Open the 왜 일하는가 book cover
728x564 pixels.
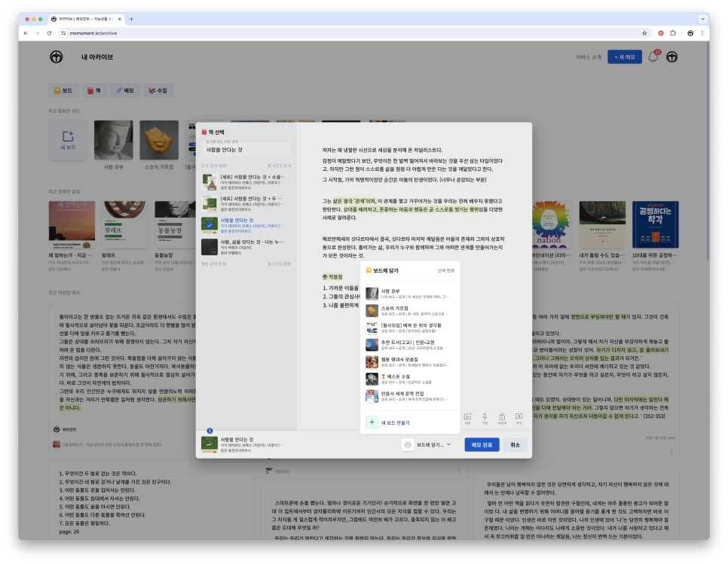click(72, 224)
